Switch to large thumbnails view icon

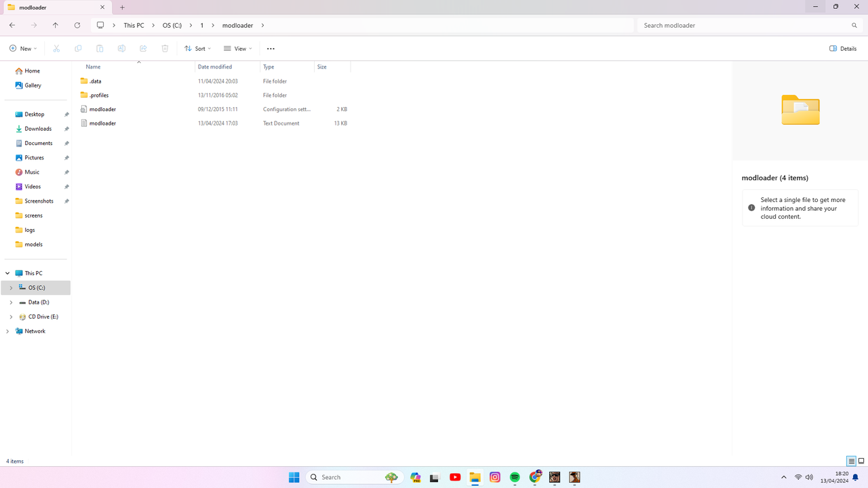click(861, 461)
